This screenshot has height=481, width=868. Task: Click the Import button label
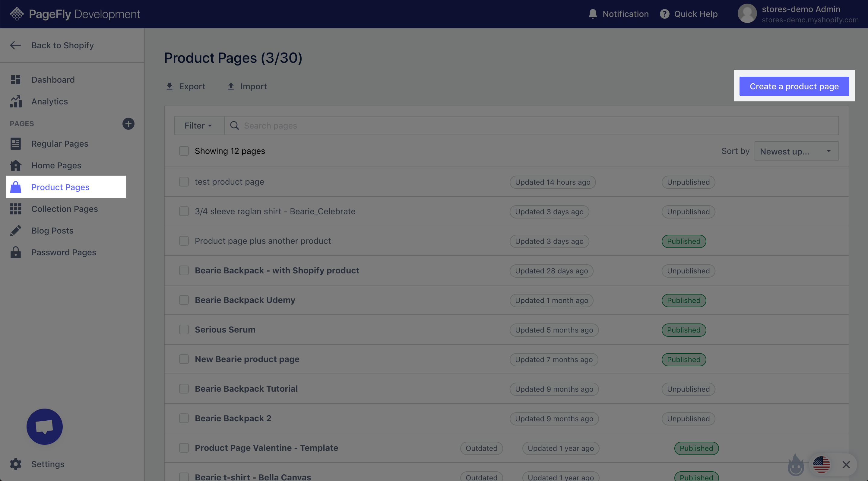click(253, 86)
